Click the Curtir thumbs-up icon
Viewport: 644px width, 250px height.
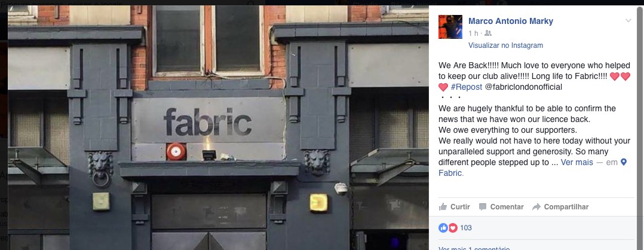(443, 207)
